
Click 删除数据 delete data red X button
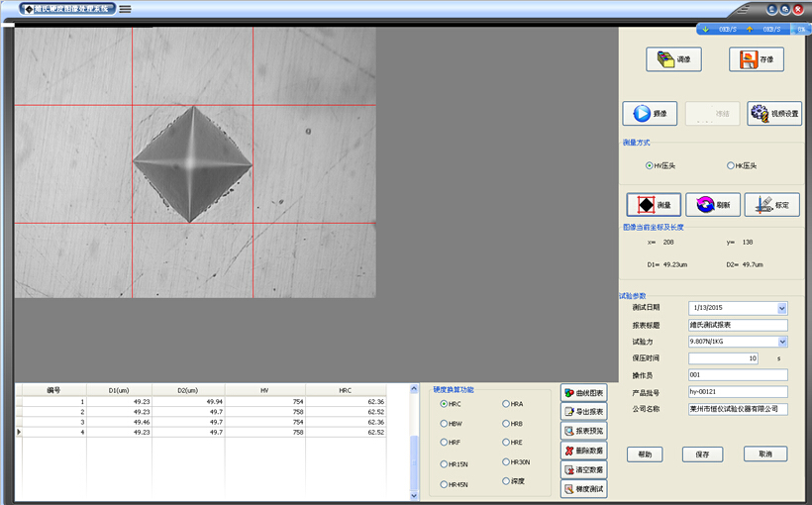pos(583,451)
